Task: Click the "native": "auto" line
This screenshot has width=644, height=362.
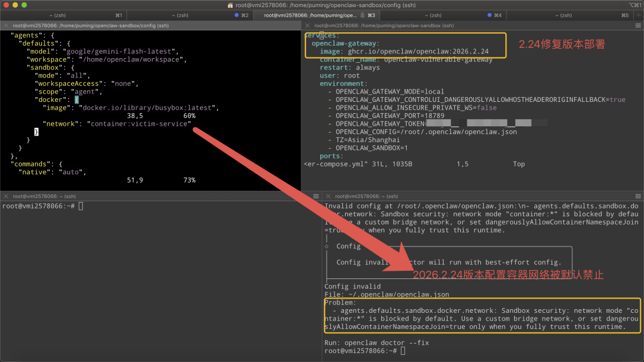Action: pyautogui.click(x=53, y=172)
